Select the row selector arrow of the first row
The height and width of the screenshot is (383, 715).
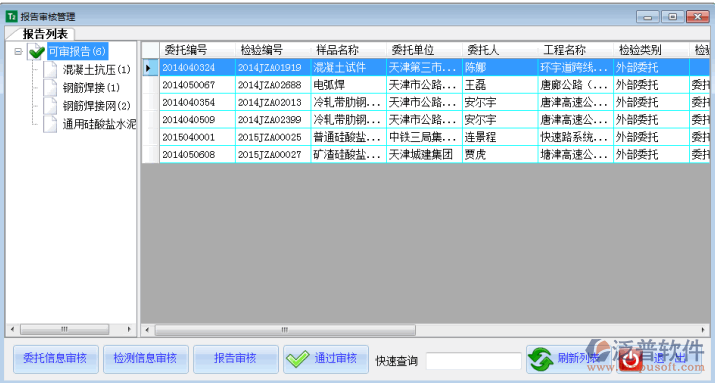coord(150,67)
